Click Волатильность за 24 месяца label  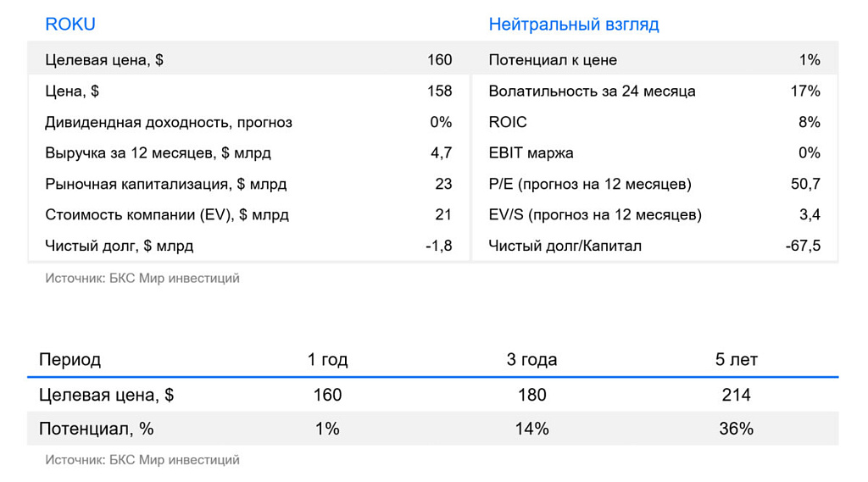coord(592,91)
